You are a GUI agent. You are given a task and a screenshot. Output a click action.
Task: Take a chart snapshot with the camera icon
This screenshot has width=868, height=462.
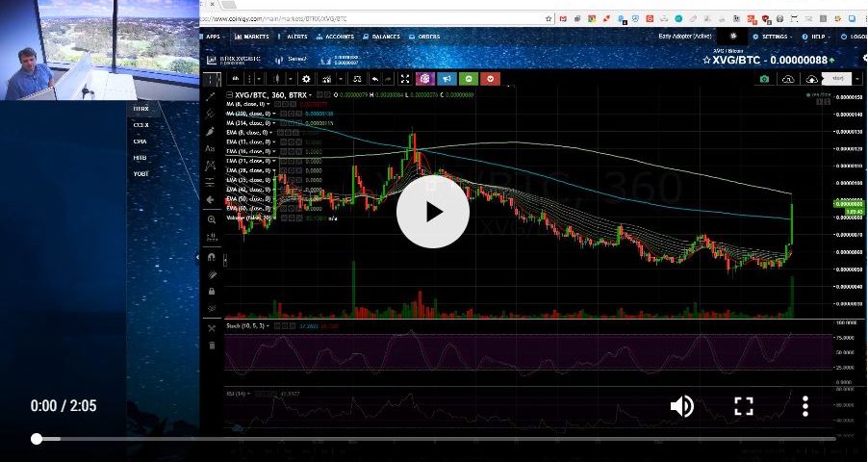tap(764, 79)
